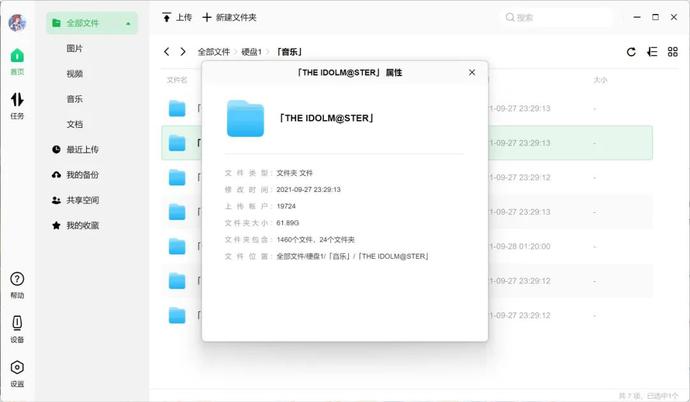
Task: Focus the 搜索 search field
Action: 558,18
